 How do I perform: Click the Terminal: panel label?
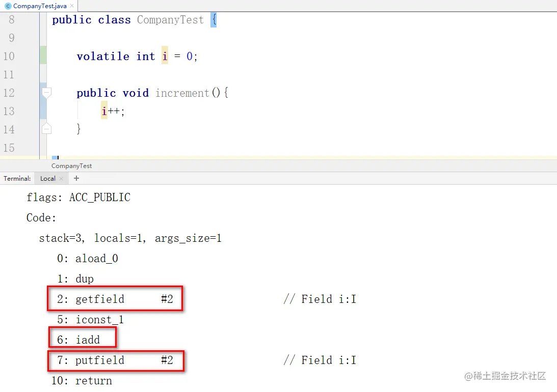pyautogui.click(x=17, y=179)
